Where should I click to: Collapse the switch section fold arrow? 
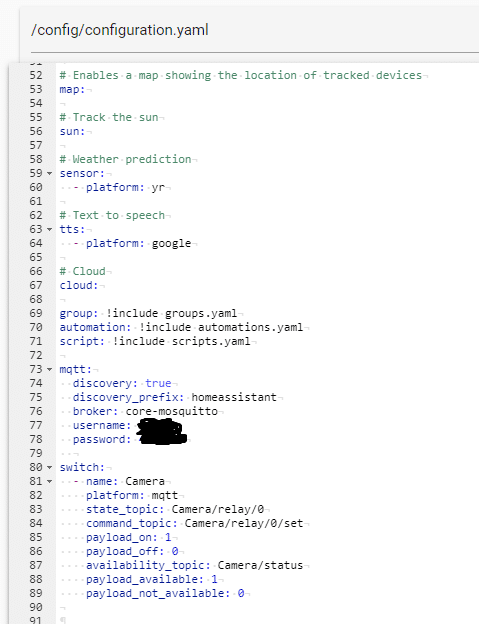(49, 468)
